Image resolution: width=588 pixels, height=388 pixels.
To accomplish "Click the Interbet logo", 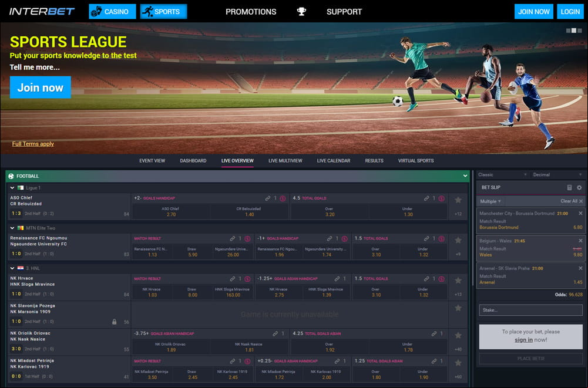I will pyautogui.click(x=42, y=11).
